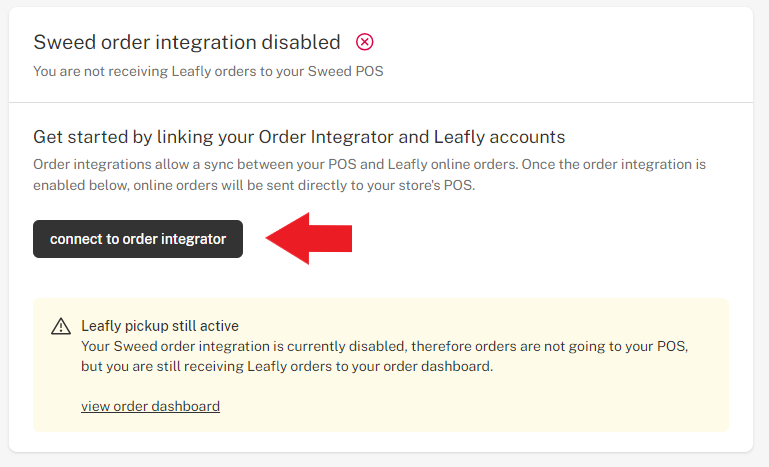Click the 'enabled below, online orders' text line

click(254, 185)
